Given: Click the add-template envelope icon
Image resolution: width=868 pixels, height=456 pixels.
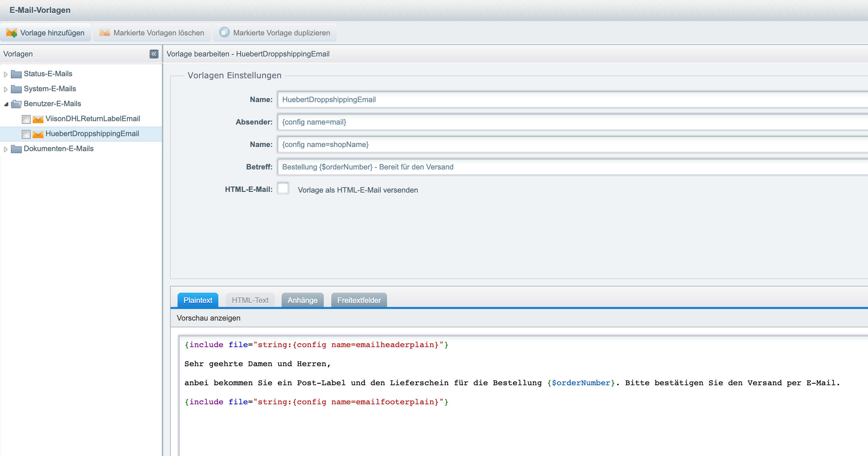Looking at the screenshot, I should coord(12,33).
